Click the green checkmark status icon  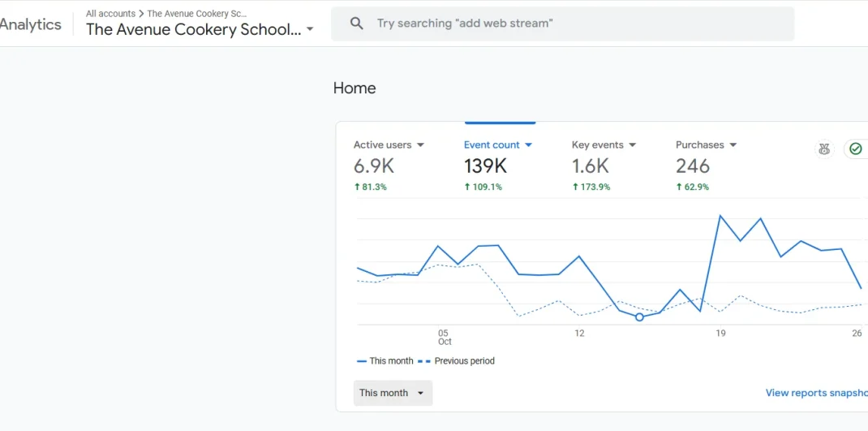point(856,149)
